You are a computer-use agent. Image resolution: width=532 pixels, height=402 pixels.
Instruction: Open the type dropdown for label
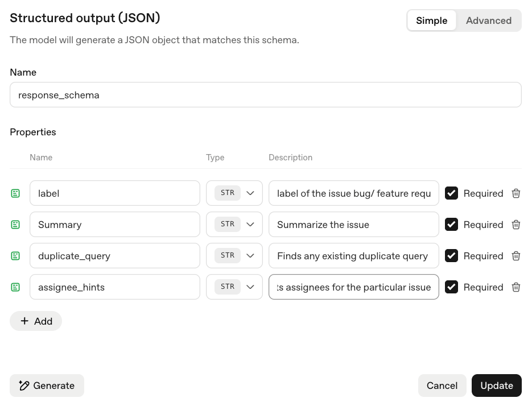(234, 193)
